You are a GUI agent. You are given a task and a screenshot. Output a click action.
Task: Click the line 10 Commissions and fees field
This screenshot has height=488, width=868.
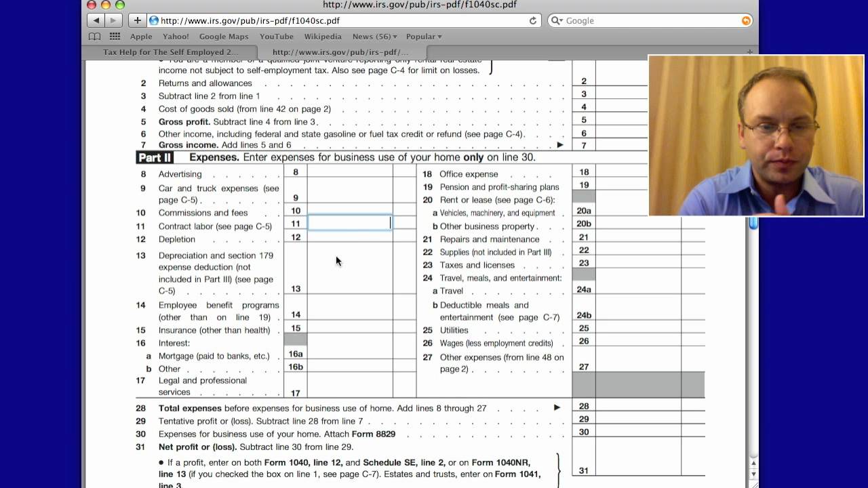click(350, 210)
